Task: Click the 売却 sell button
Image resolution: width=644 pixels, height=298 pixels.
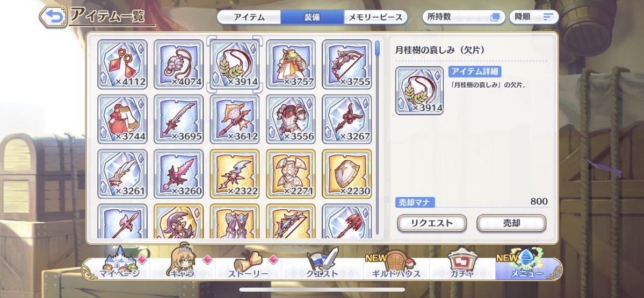Action: point(511,223)
